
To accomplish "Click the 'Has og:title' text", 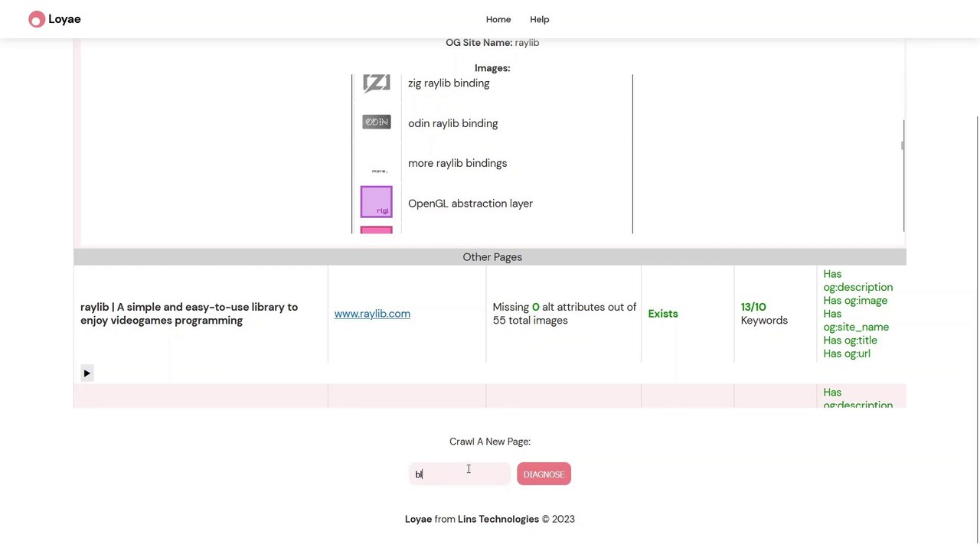I will click(x=850, y=341).
